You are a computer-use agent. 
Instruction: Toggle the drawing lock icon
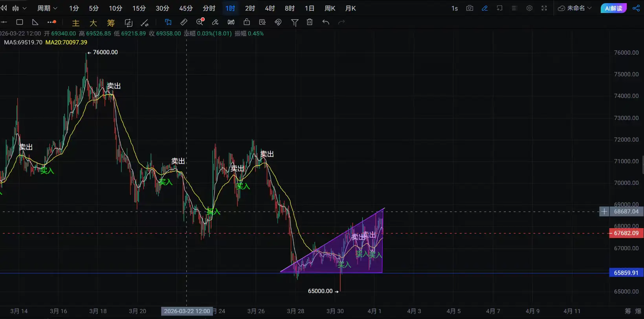pyautogui.click(x=247, y=22)
